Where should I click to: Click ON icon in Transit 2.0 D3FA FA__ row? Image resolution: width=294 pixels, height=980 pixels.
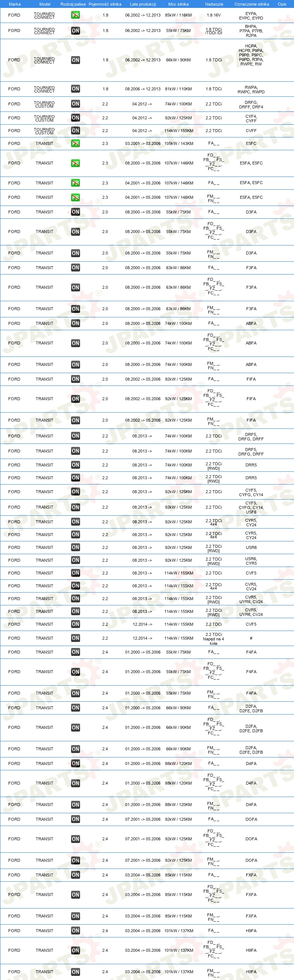[75, 212]
